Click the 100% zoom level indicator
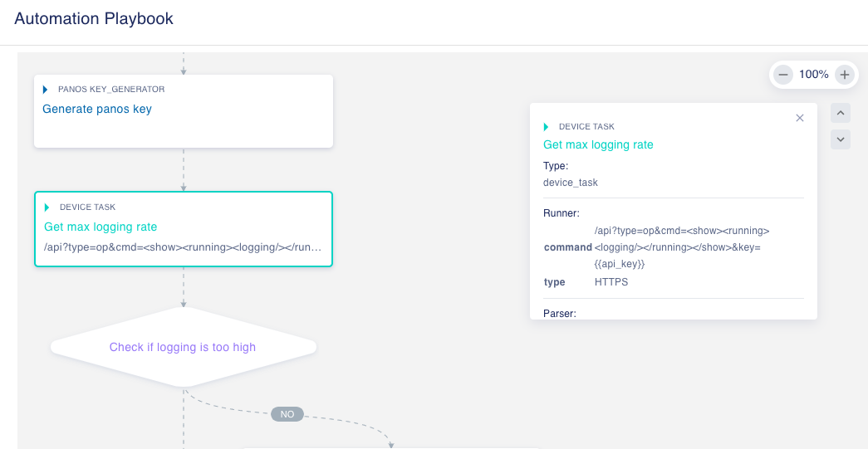The width and height of the screenshot is (868, 449). 813,75
